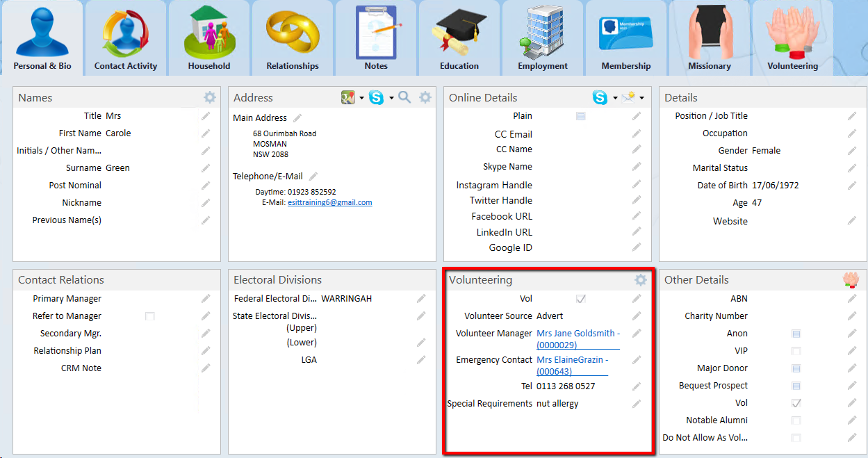
Task: Click the Special Requirements nut allergy field
Action: 557,404
